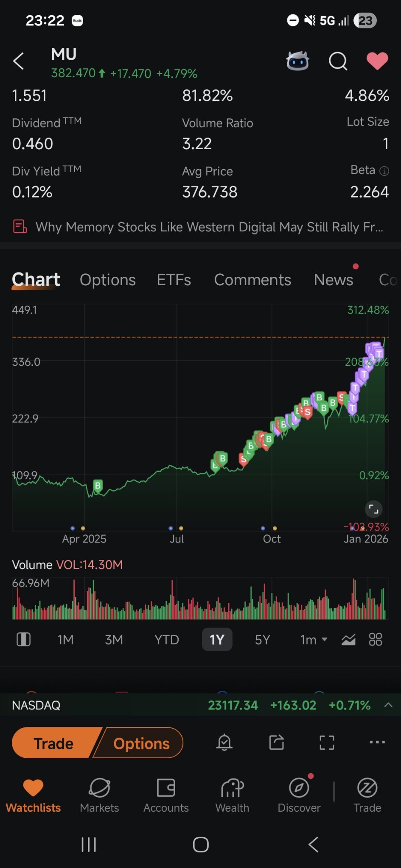
Task: Open the fullscreen landscape chart icon
Action: (x=327, y=743)
